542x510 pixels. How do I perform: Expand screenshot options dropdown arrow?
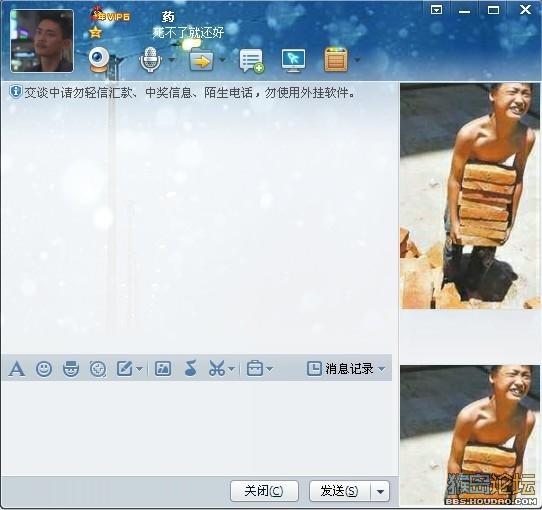(x=232, y=369)
